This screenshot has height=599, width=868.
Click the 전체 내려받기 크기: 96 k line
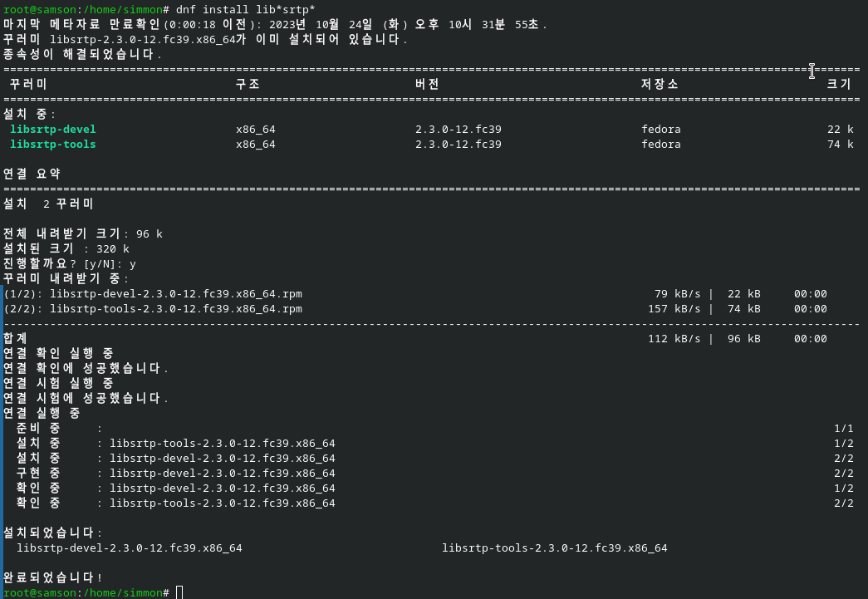tap(83, 233)
